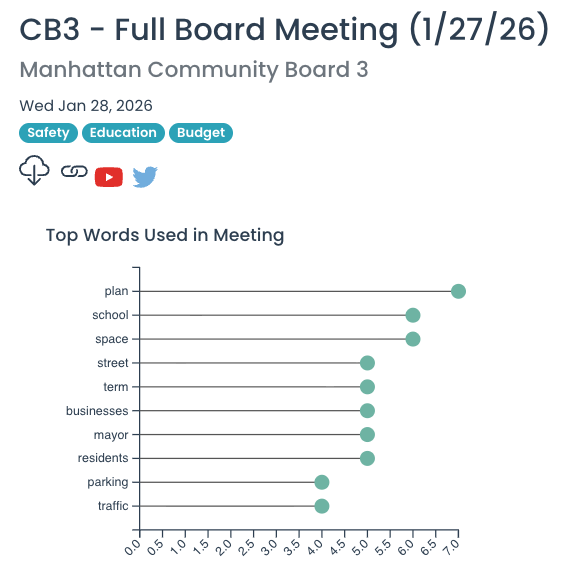Screen dimensions: 567x573
Task: Select the Budget topic tag
Action: 201,133
